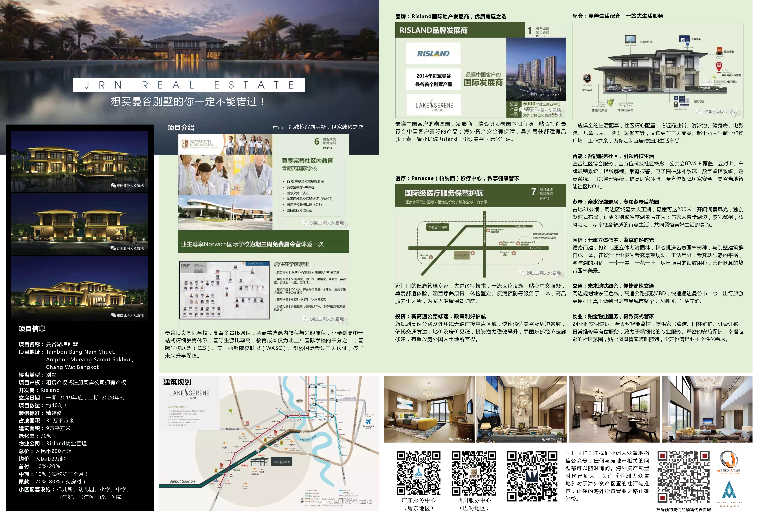Click 总价：人民币200万起 row
Screen dimensions: 758x532
click(45, 451)
